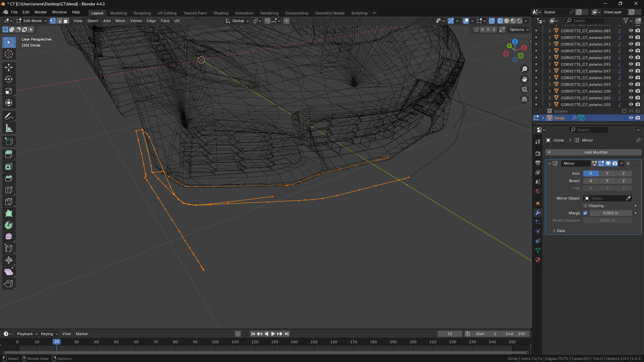Open the Material properties tab icon
644x362 pixels.
[538, 260]
